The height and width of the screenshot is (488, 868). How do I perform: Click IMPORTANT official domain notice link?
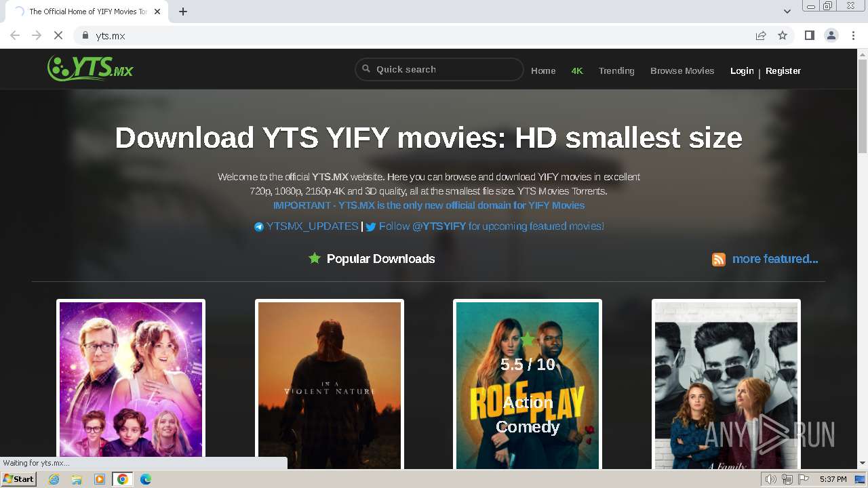click(429, 205)
